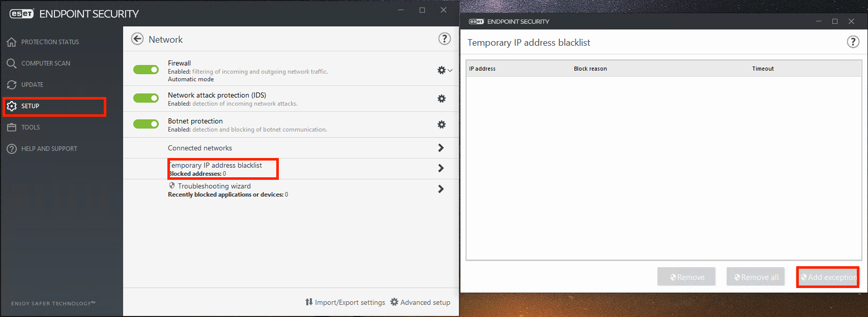Click the Remove button

(686, 277)
